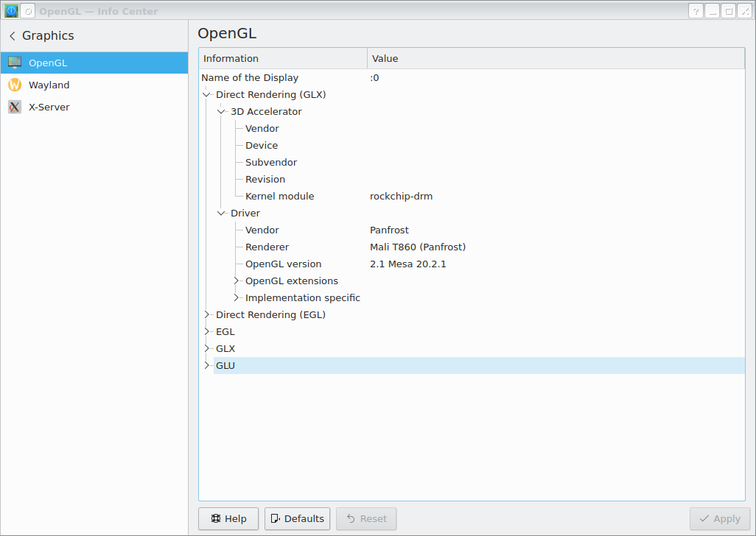This screenshot has width=756, height=536.
Task: Click the Value column header
Action: point(556,59)
